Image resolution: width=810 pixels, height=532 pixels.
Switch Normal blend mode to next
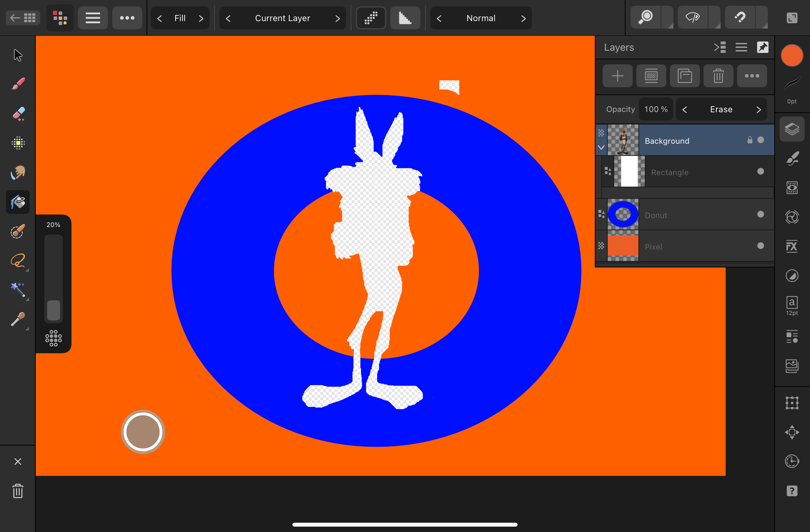click(523, 18)
